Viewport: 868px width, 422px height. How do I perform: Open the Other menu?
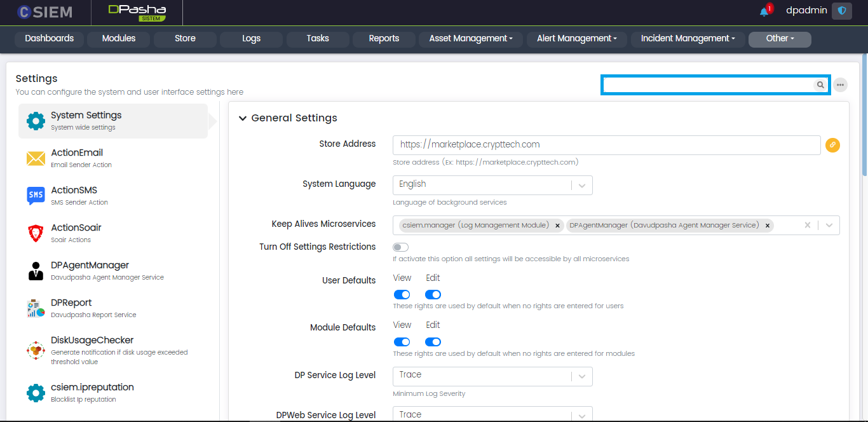pyautogui.click(x=780, y=39)
